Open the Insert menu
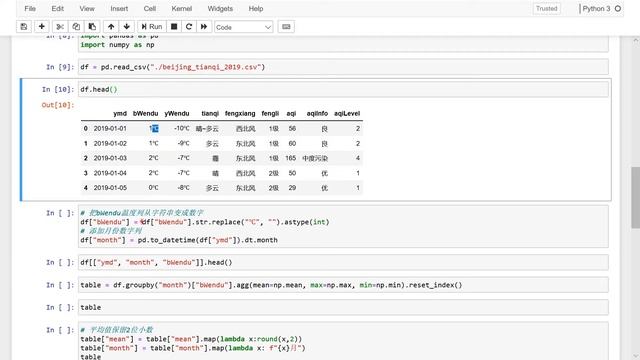 [119, 9]
